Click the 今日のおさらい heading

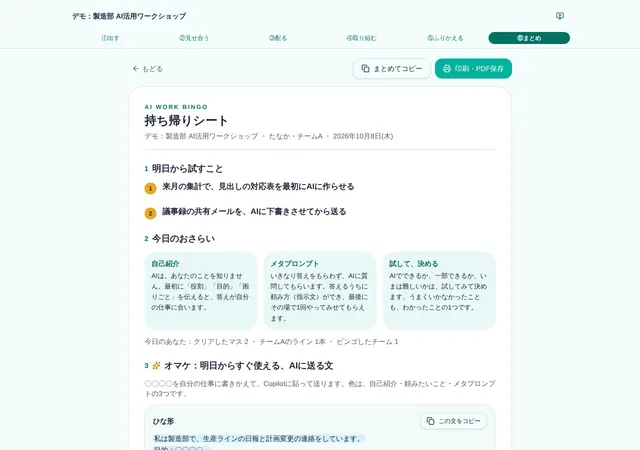(x=183, y=238)
